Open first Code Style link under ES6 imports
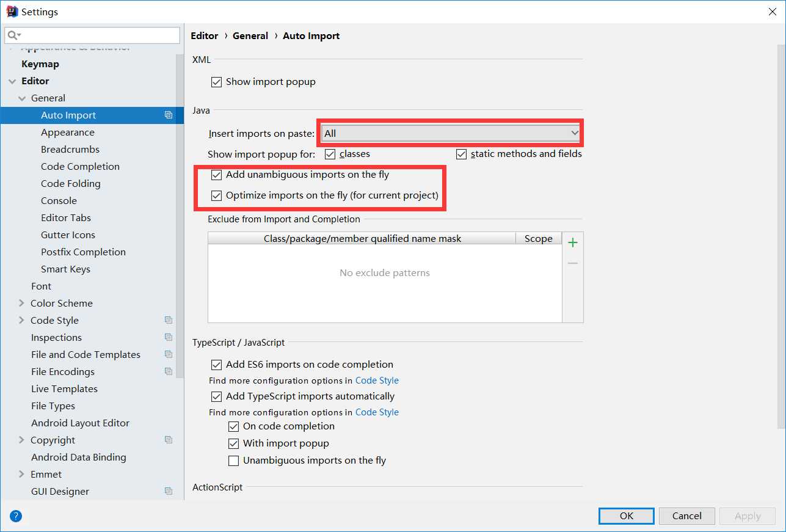This screenshot has height=532, width=786. (377, 381)
